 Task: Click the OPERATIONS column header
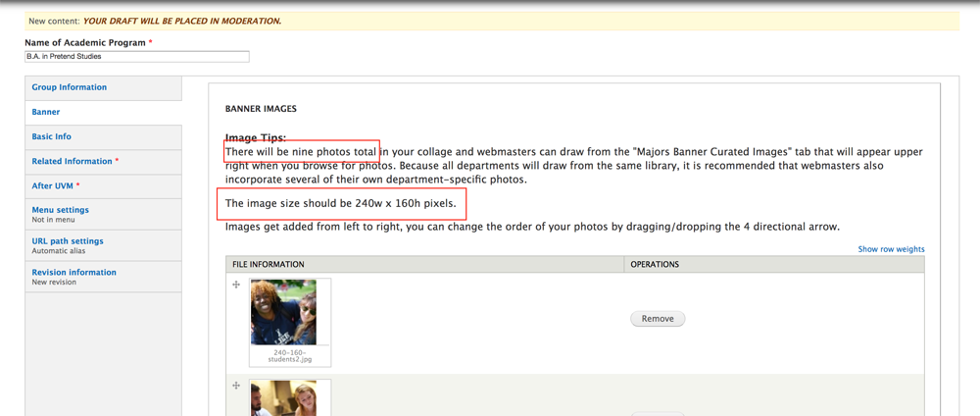coord(655,265)
